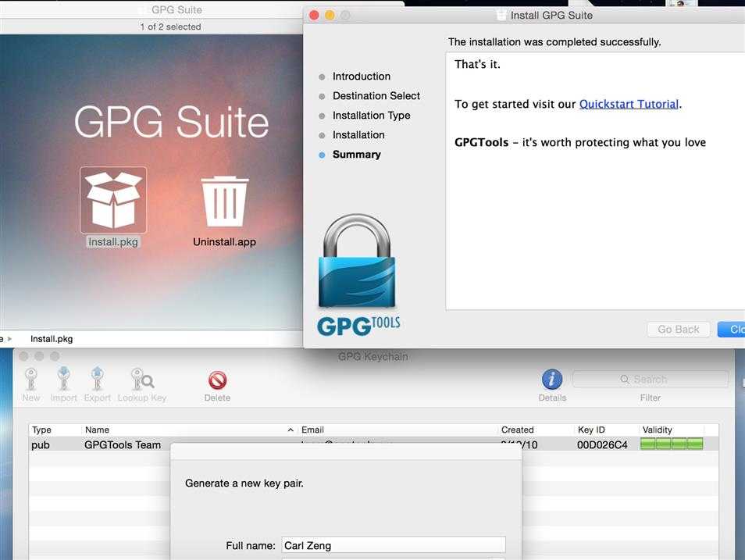Screen dimensions: 745x560
Task: Click the Full name field containing Carl Zeng
Action: (x=394, y=545)
